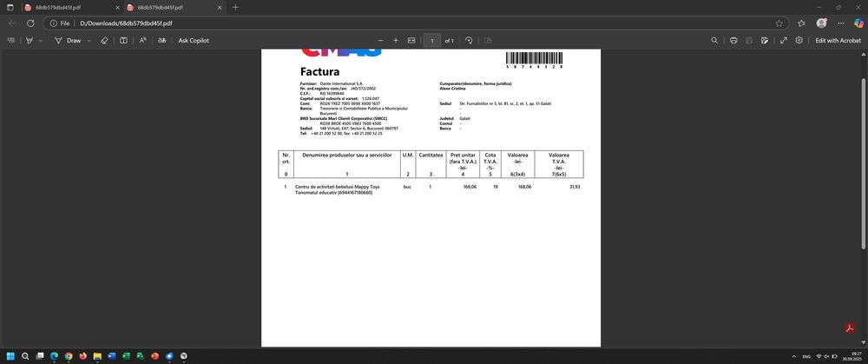Zoom out the PDF with minus
Viewport: 868px width, 364px height.
(x=380, y=41)
